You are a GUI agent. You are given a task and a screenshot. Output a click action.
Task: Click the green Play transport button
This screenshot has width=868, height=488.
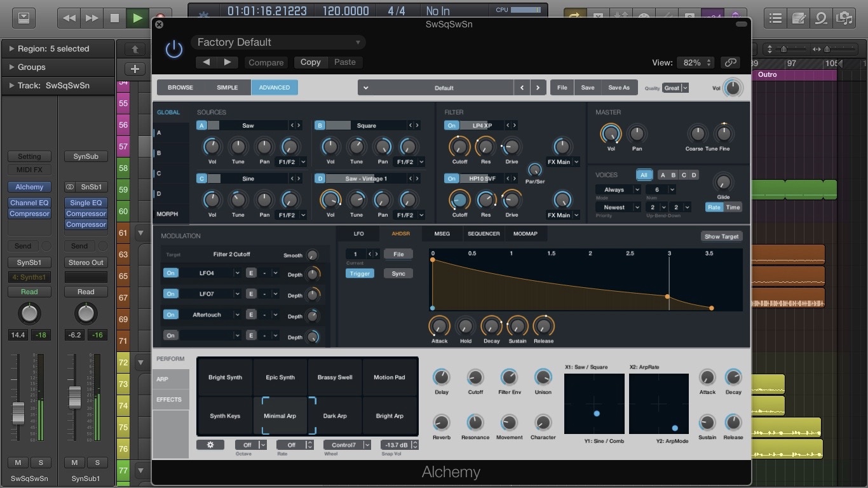point(137,18)
